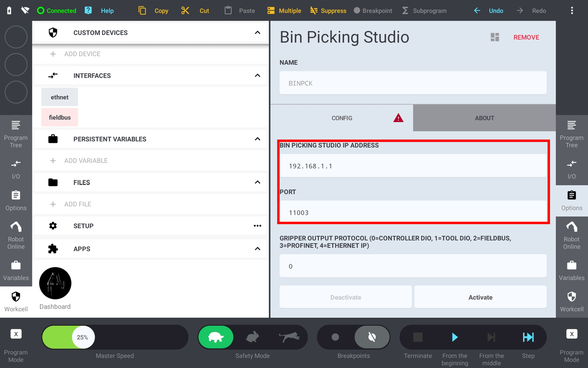588x368 pixels.
Task: Click the Bin Picking Studio IP address field
Action: click(x=413, y=166)
